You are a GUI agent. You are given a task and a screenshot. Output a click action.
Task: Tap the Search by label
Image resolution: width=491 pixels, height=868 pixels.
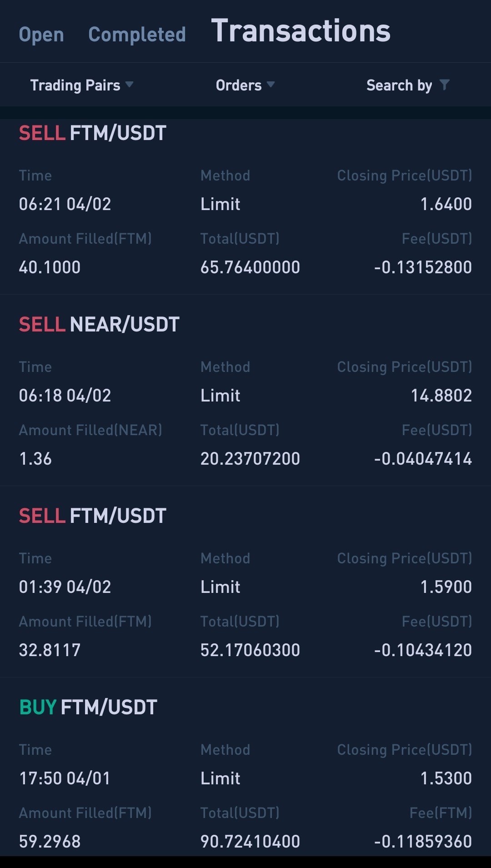pos(399,85)
